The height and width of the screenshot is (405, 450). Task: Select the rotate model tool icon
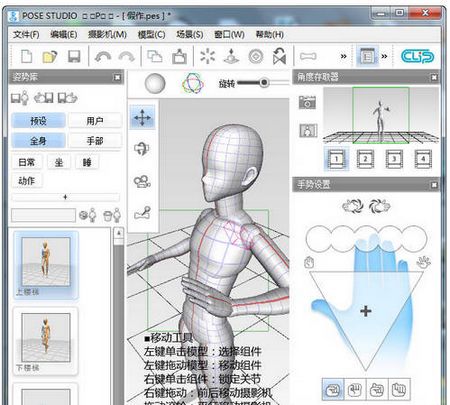point(142,149)
